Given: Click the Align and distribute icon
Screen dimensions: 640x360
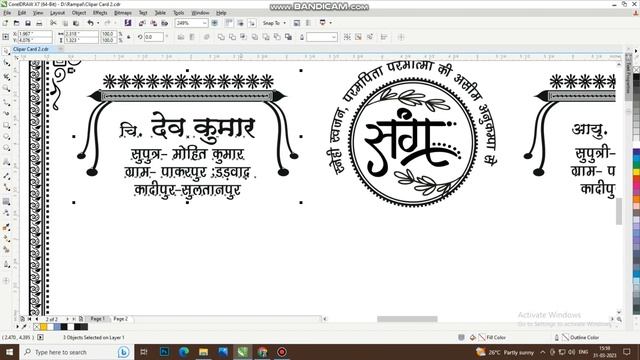Looking at the screenshot, I should (x=384, y=37).
